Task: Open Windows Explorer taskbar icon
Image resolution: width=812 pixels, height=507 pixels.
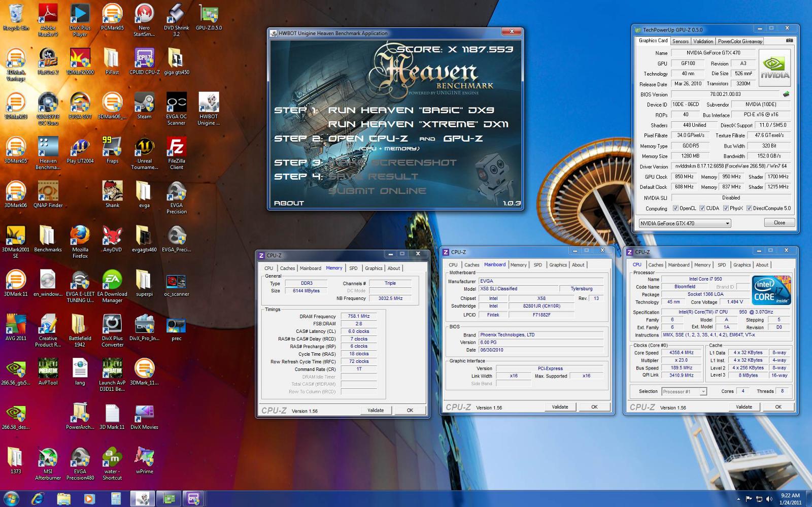Action: tap(63, 498)
